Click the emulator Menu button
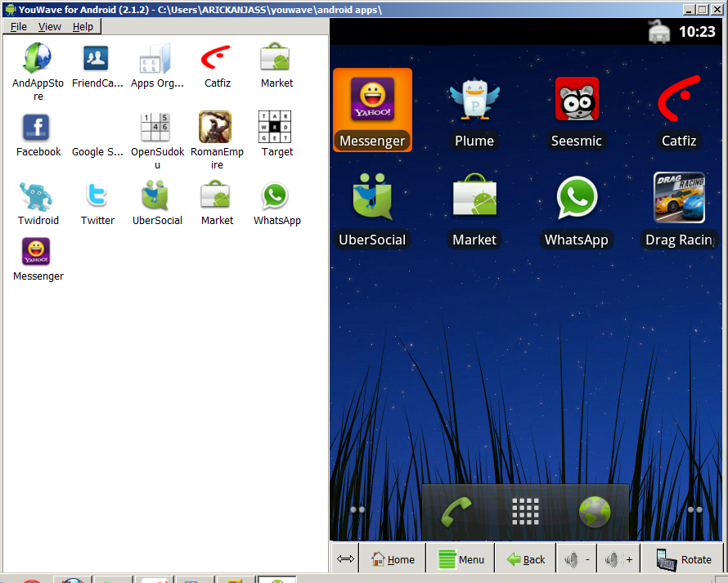The image size is (728, 583). tap(461, 559)
